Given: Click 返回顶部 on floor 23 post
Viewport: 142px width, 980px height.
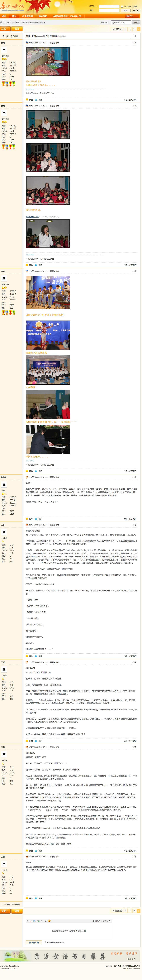Looking at the screenshot, I should pos(132,471).
